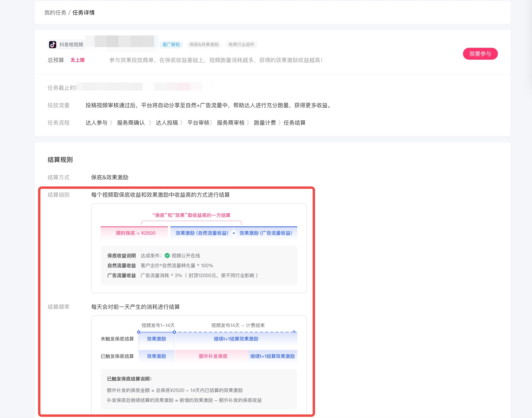Click the 无上限 budget value
This screenshot has height=418, width=532.
point(78,60)
